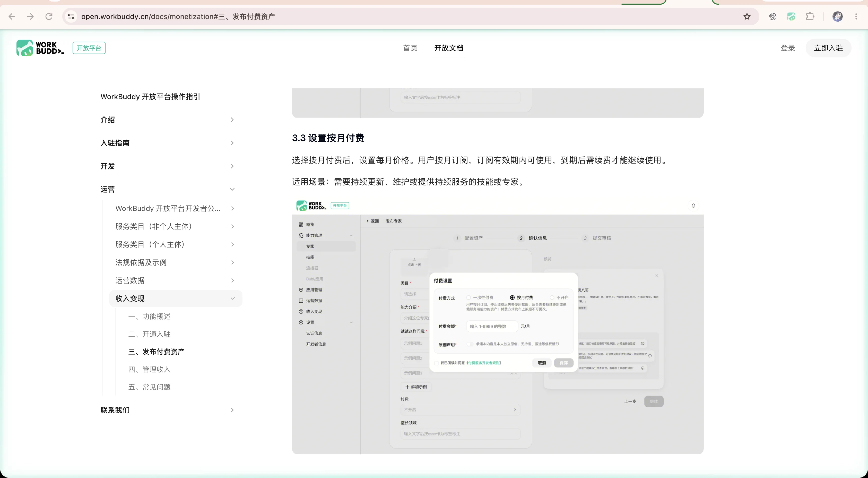Open 五、常见问题 in sidebar
The width and height of the screenshot is (868, 478).
[x=149, y=387]
